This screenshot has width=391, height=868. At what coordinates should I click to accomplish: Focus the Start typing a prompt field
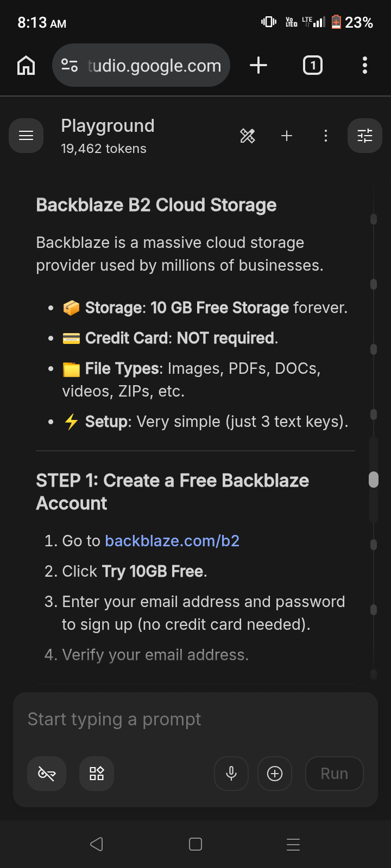pos(195,719)
